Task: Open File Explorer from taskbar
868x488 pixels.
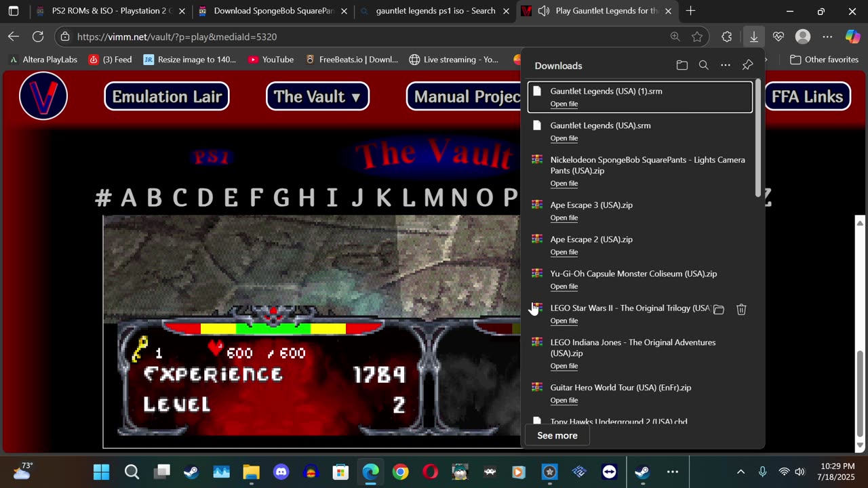Action: click(x=251, y=472)
